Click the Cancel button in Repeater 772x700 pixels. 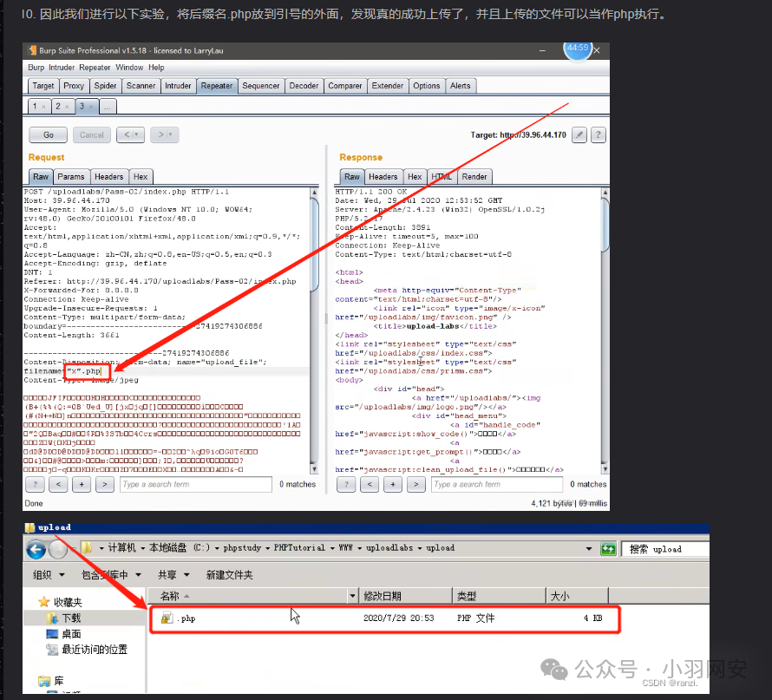92,134
